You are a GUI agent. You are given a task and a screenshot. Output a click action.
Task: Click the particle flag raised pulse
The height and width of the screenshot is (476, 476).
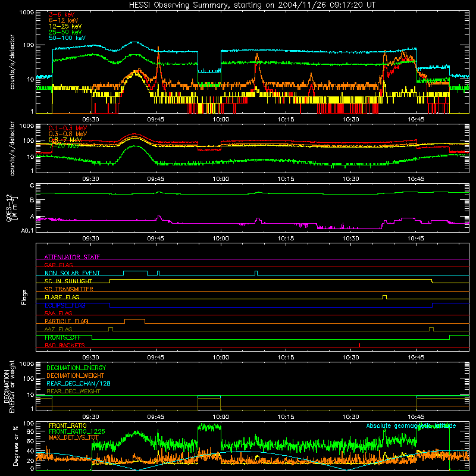134,321
